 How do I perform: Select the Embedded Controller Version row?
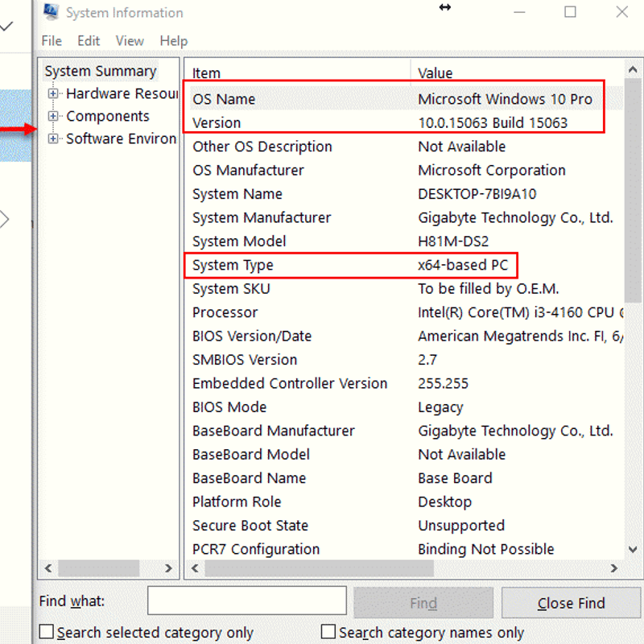pos(407,383)
